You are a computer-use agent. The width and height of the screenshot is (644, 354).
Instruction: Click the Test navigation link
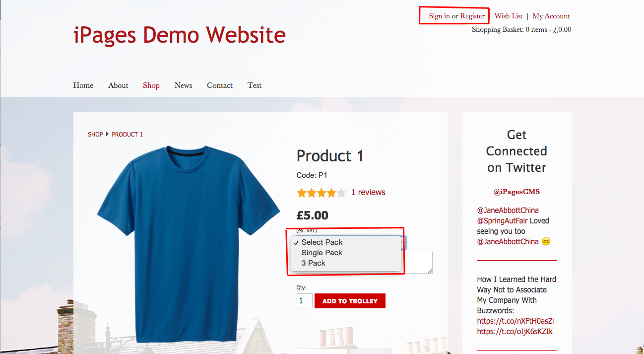tap(255, 85)
